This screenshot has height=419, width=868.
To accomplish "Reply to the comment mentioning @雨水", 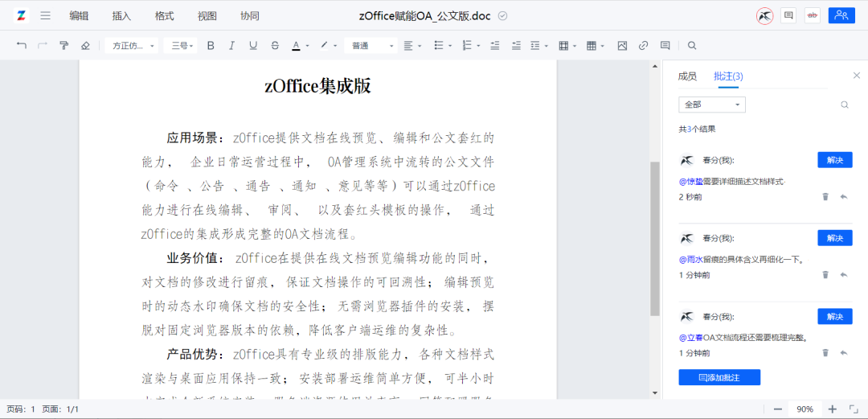I will coord(844,275).
